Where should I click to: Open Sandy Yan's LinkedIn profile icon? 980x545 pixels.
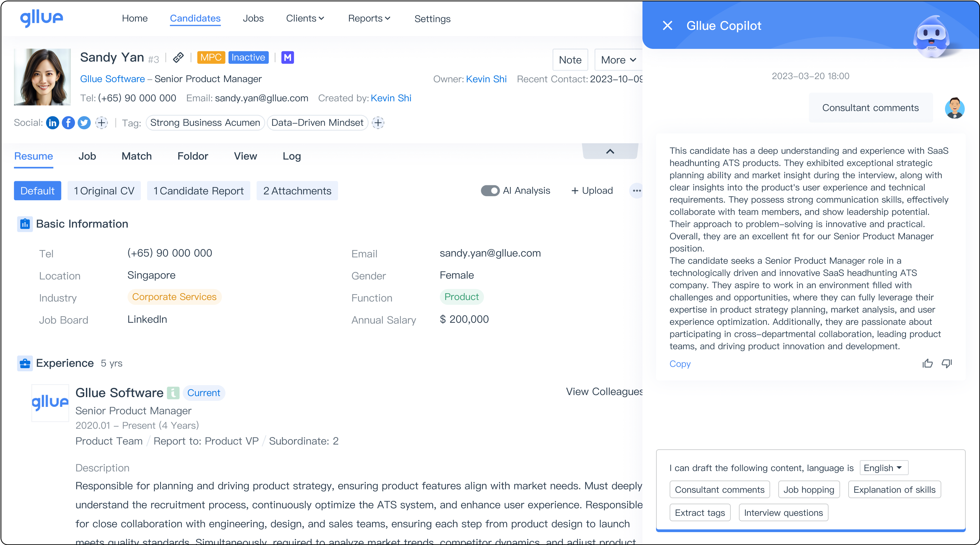[53, 123]
